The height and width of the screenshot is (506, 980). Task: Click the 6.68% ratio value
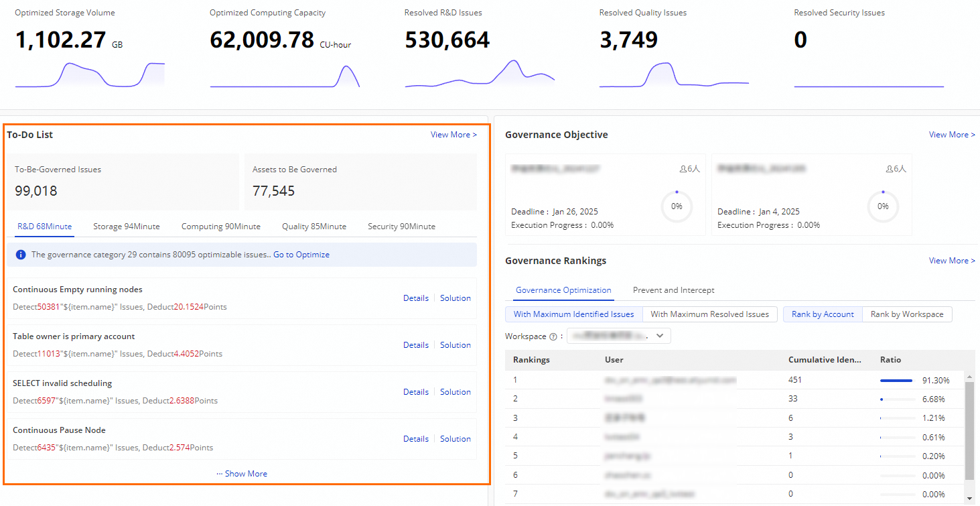[934, 399]
